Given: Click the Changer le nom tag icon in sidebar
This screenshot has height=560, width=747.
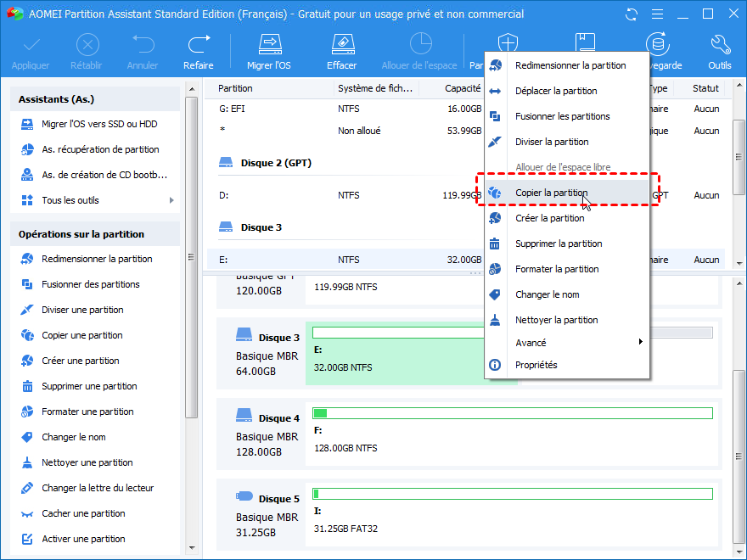Looking at the screenshot, I should pyautogui.click(x=27, y=437).
